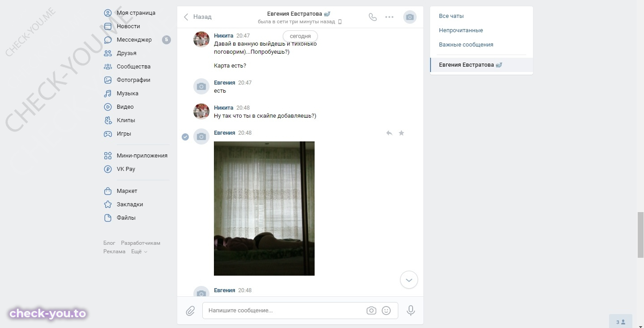Click the Закладки star icon
644x328 pixels.
(108, 204)
